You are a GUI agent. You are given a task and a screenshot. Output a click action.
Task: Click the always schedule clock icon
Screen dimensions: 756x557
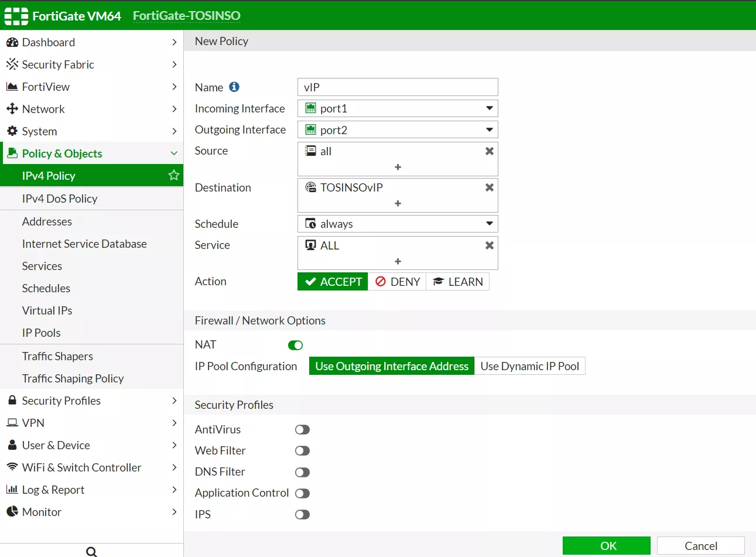point(311,224)
